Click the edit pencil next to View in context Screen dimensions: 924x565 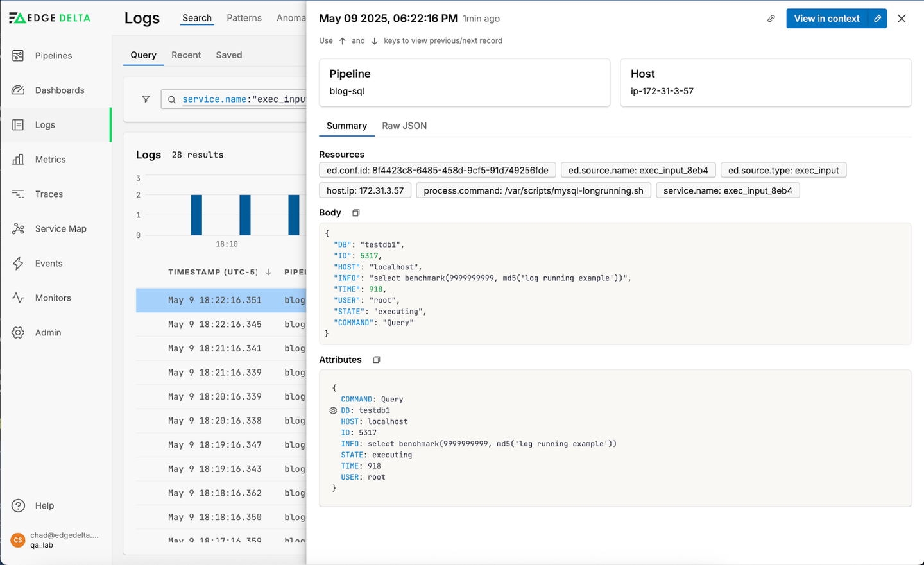pos(877,19)
